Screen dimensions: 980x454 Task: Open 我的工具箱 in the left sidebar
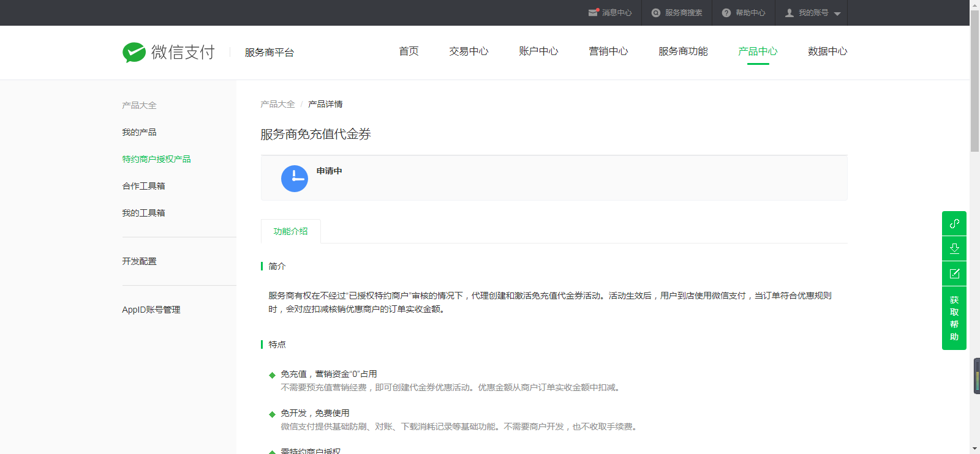143,213
